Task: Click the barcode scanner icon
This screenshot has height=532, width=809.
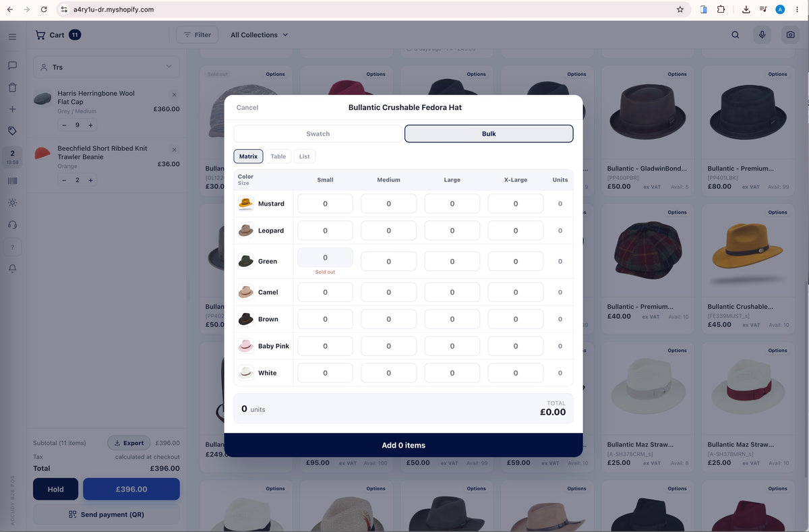Action: coord(12,181)
